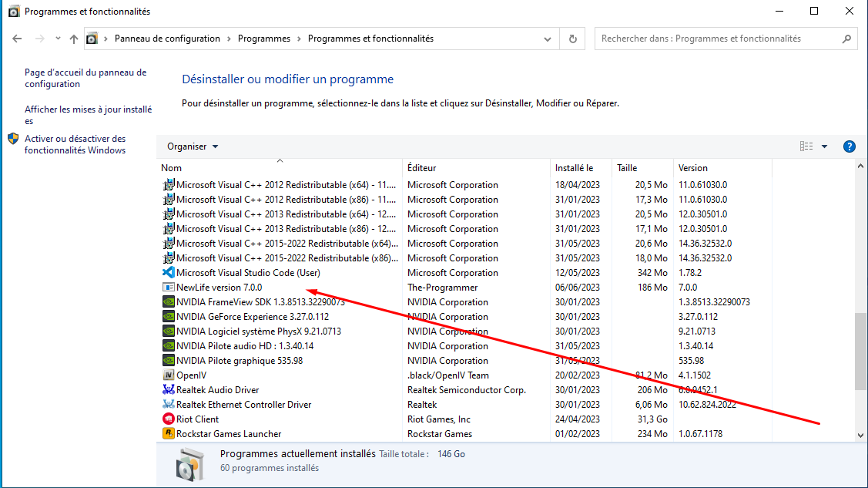
Task: Expand the view options dropdown arrow
Action: click(824, 146)
